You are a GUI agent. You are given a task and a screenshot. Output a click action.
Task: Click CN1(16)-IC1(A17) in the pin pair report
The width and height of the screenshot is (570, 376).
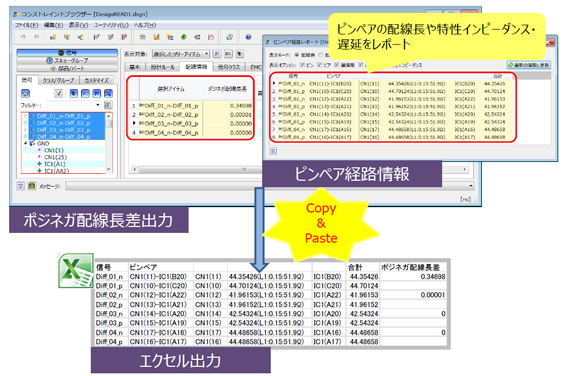330,137
